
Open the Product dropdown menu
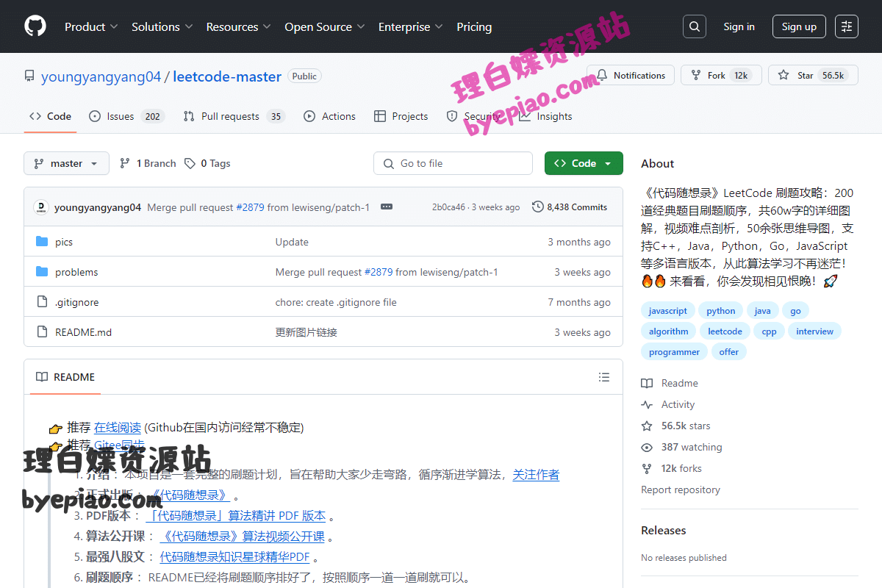pyautogui.click(x=91, y=26)
